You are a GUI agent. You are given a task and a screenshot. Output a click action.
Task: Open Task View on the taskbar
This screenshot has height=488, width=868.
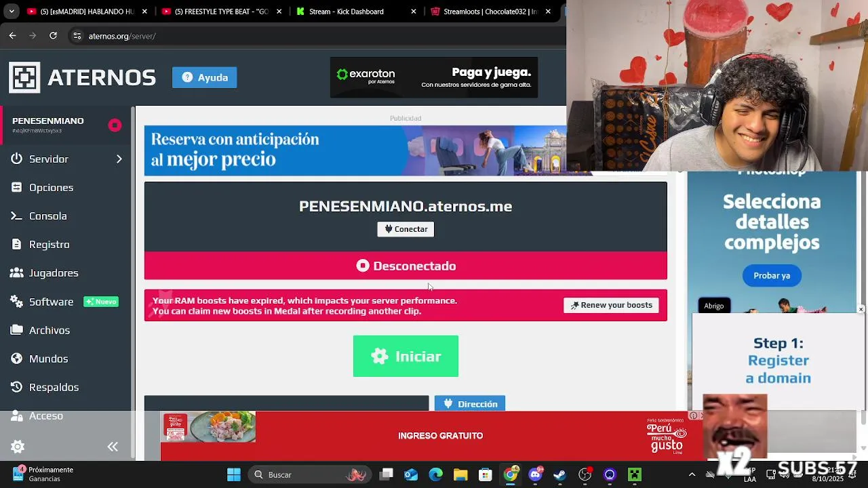click(x=387, y=474)
